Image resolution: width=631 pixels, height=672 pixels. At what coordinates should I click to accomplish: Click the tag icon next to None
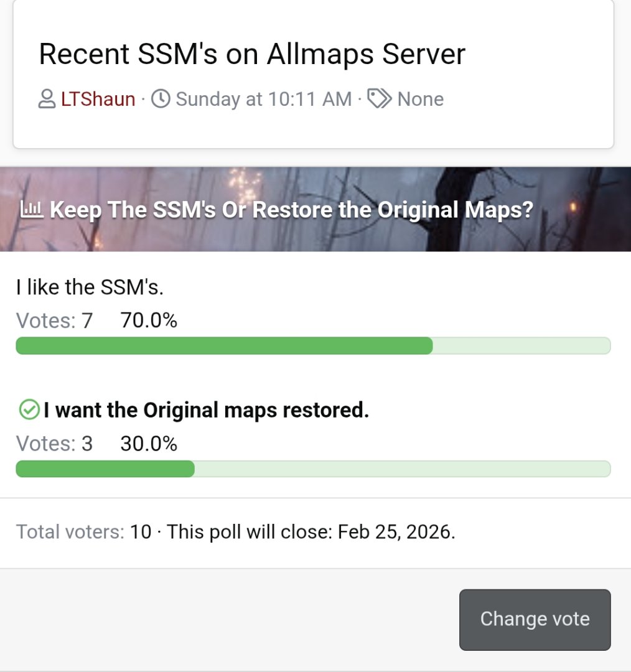[x=379, y=99]
